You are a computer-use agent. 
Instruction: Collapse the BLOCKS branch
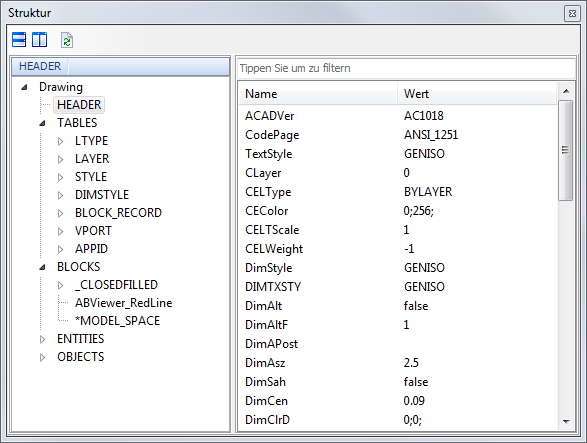coord(43,267)
